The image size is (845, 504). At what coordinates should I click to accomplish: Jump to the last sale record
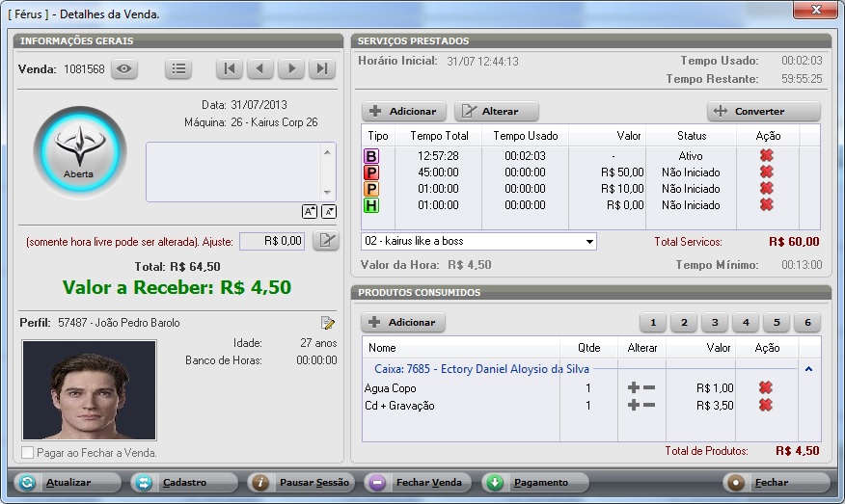[x=322, y=69]
